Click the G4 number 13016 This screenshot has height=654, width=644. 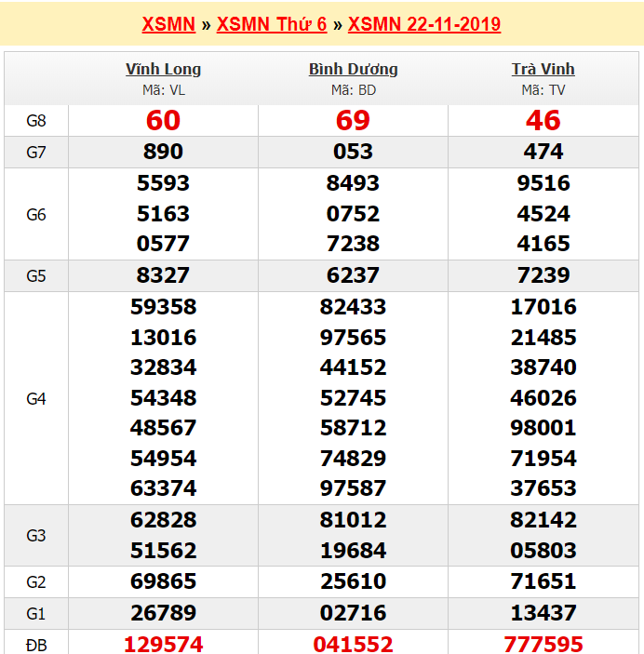click(163, 338)
